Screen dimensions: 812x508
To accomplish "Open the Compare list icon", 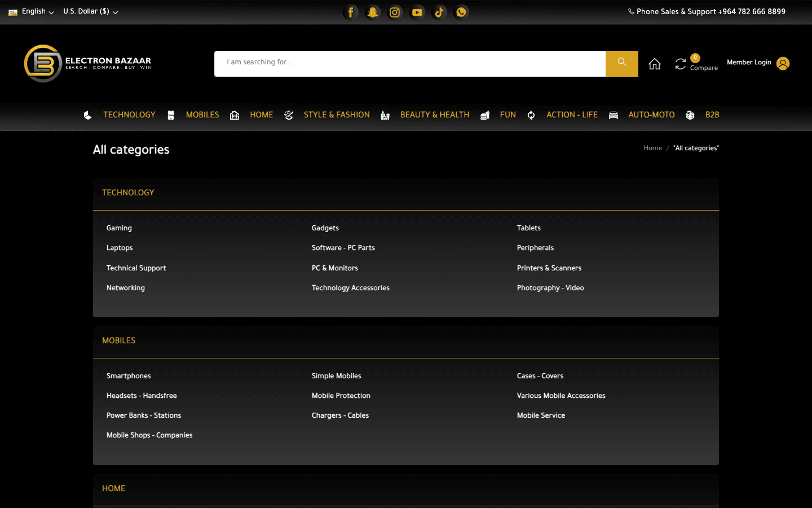I will coord(681,64).
